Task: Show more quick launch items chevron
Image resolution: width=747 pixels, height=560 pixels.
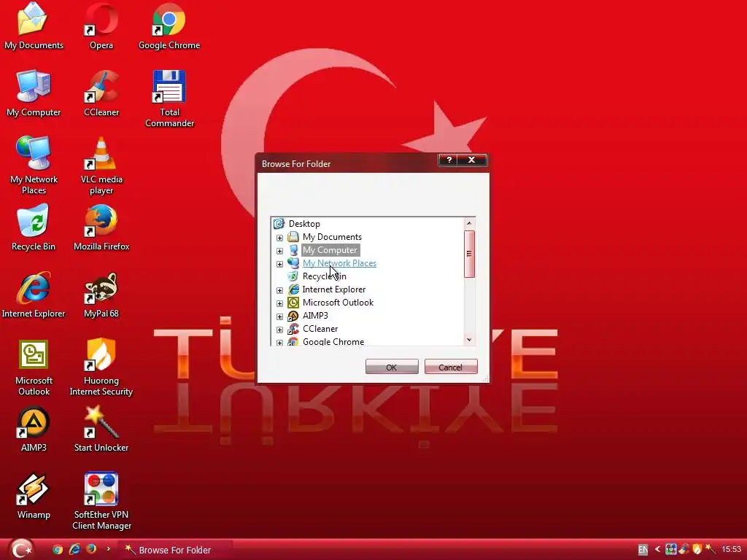Action: [108, 549]
